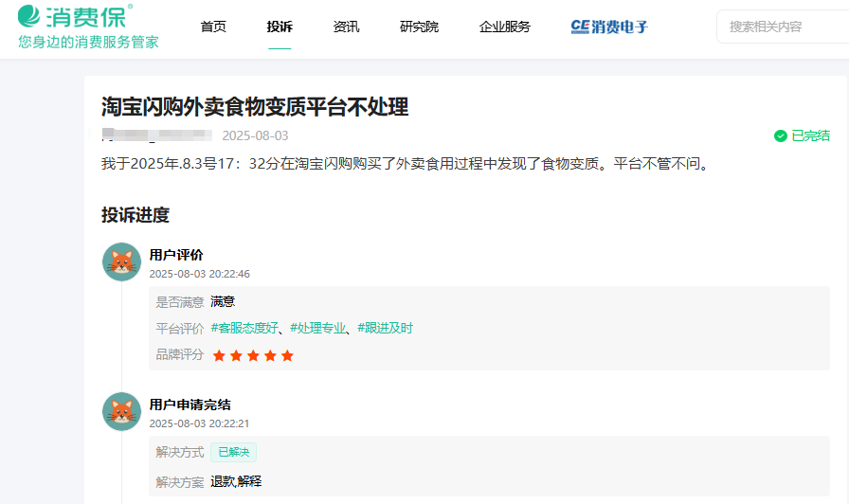Viewport: 849px width, 504px height.
Task: Click the 投诉进度 section heading
Action: (x=135, y=215)
